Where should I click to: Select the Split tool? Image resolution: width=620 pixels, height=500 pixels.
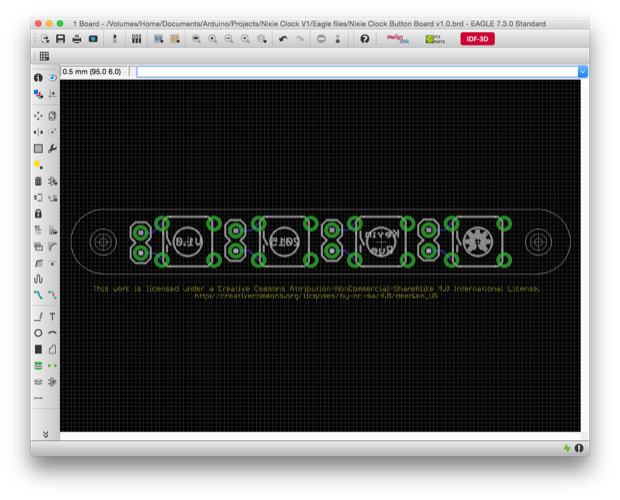[38, 263]
